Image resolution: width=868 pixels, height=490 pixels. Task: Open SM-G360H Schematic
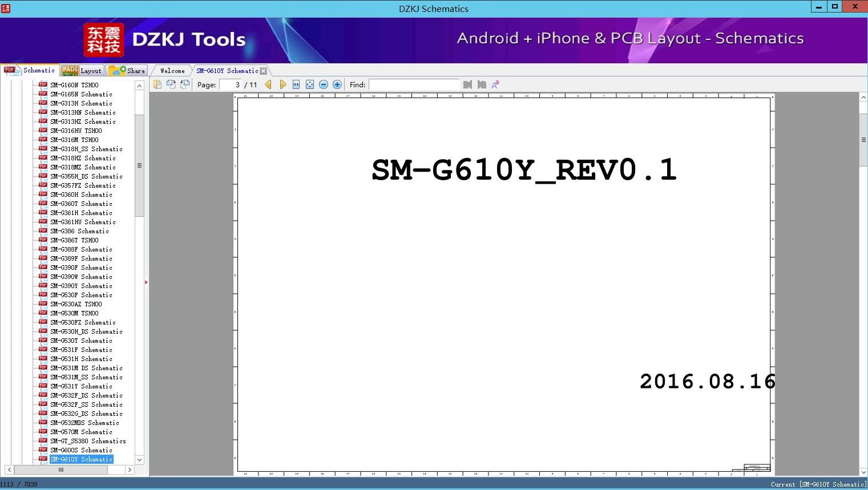coord(81,195)
